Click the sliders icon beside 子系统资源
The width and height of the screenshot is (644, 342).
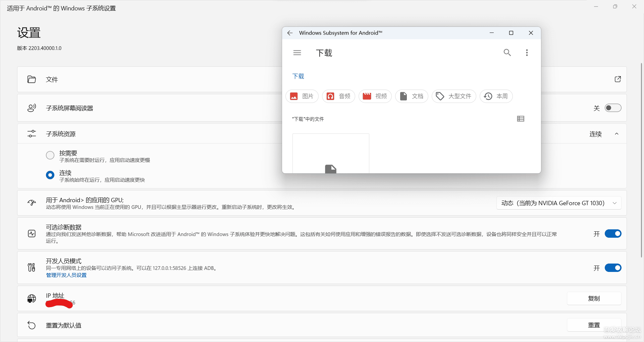(32, 134)
